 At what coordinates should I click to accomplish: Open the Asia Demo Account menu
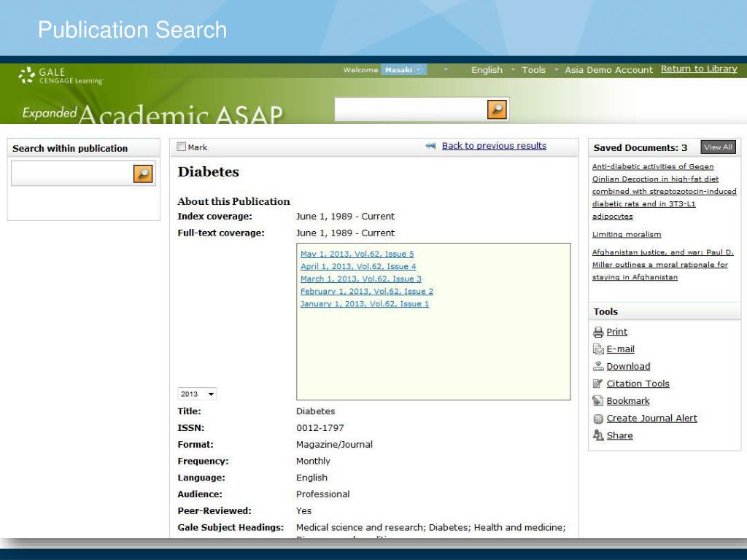[x=609, y=70]
